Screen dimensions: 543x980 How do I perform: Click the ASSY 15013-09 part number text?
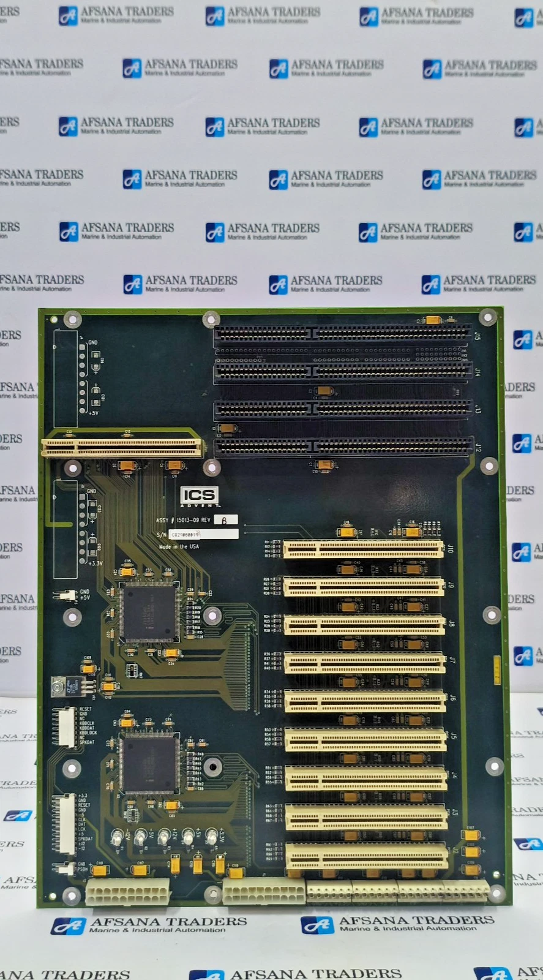pos(183,520)
